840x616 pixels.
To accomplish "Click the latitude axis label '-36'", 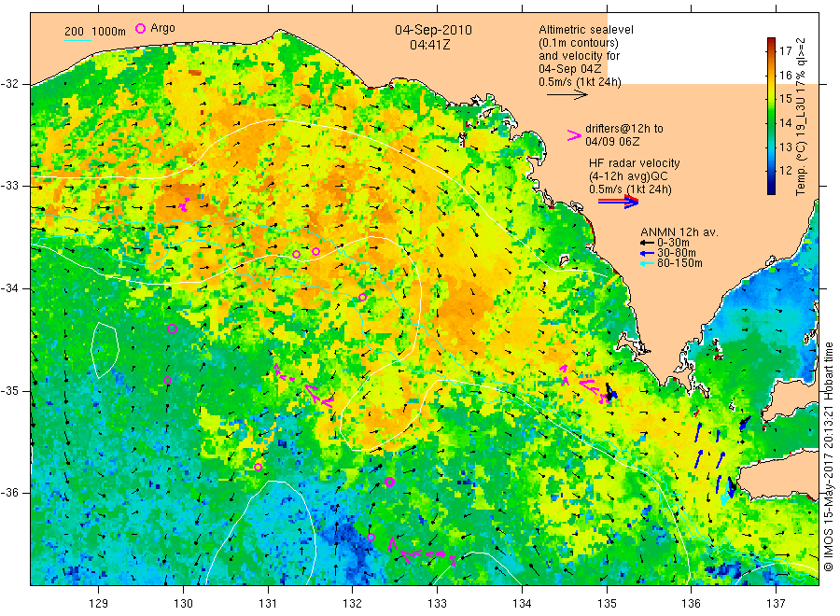I will click(x=9, y=493).
